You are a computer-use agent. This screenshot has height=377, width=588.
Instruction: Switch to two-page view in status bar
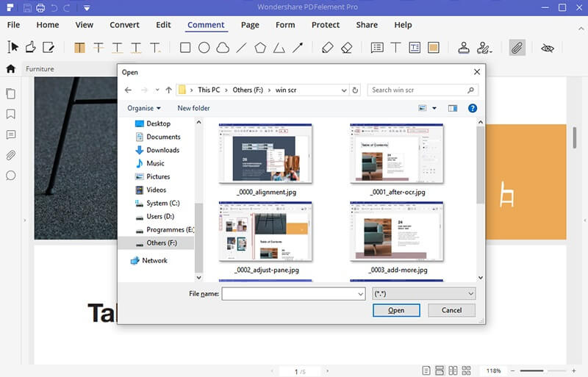(x=453, y=370)
